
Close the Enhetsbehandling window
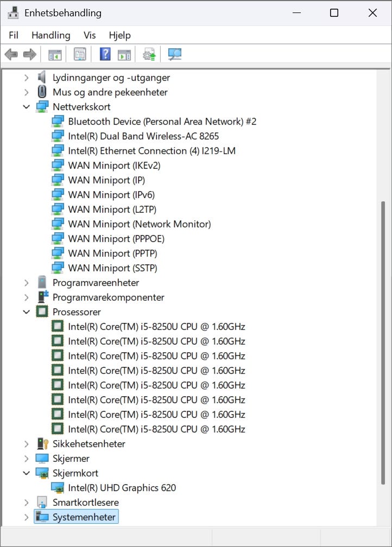pos(372,13)
